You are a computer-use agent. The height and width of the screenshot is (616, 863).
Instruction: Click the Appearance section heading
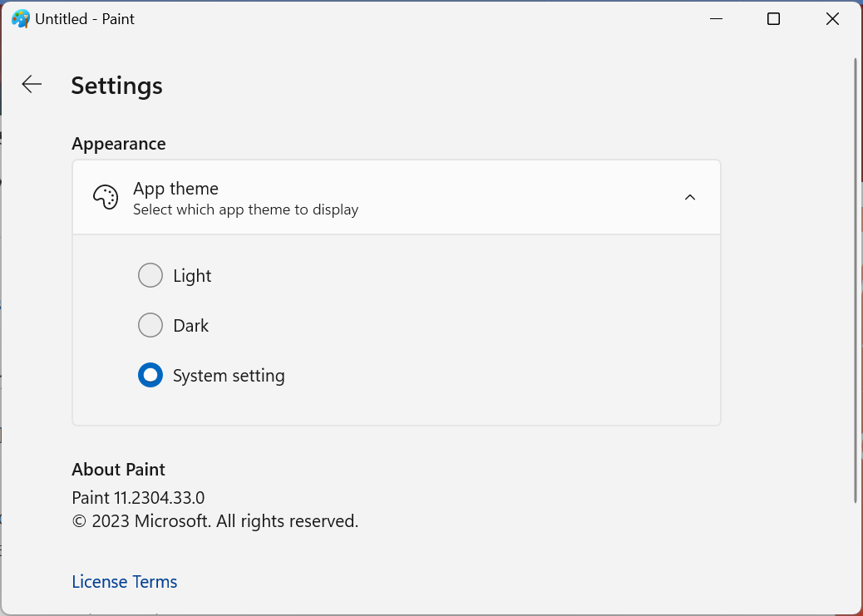point(119,144)
